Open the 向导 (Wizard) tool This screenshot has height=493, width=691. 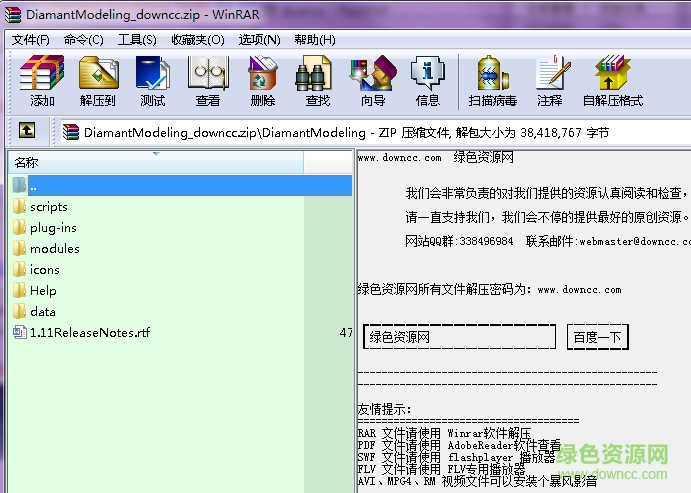[373, 80]
